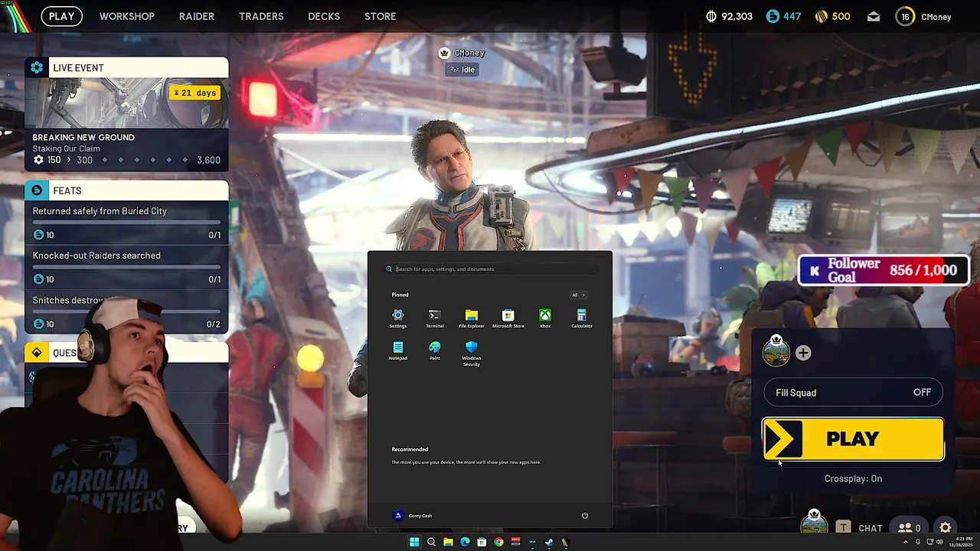Open the friends list showing 0

point(910,528)
